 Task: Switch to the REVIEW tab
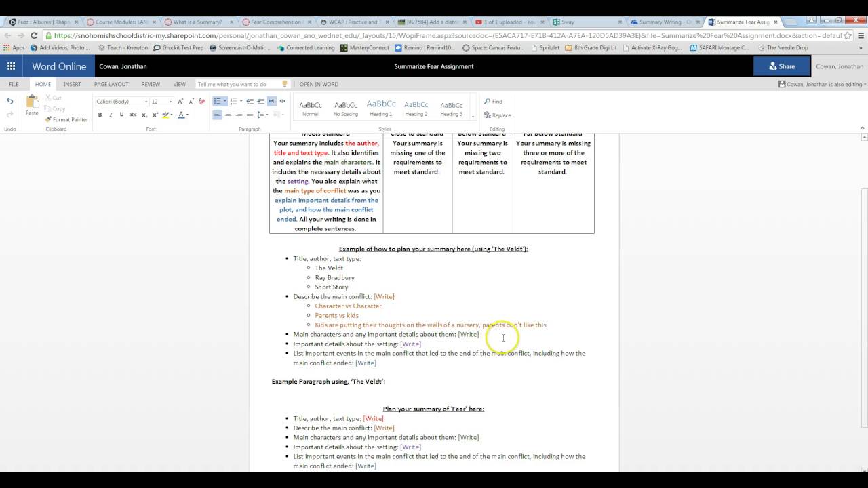[151, 84]
